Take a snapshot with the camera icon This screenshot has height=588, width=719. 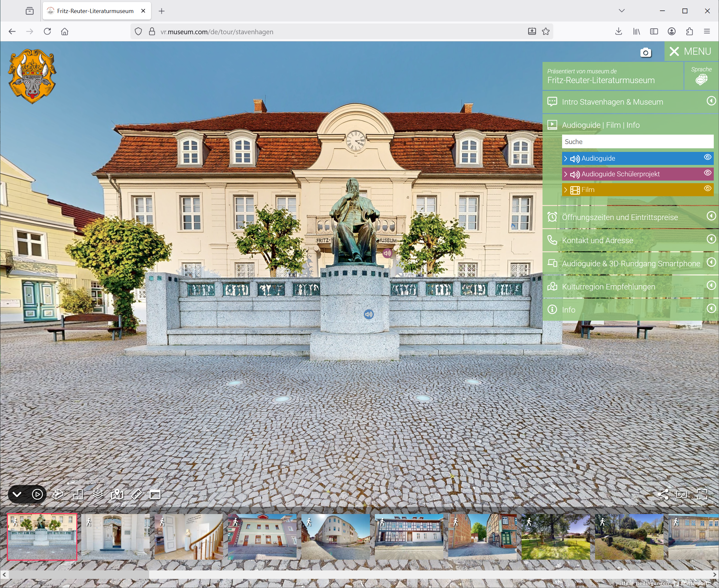click(646, 52)
